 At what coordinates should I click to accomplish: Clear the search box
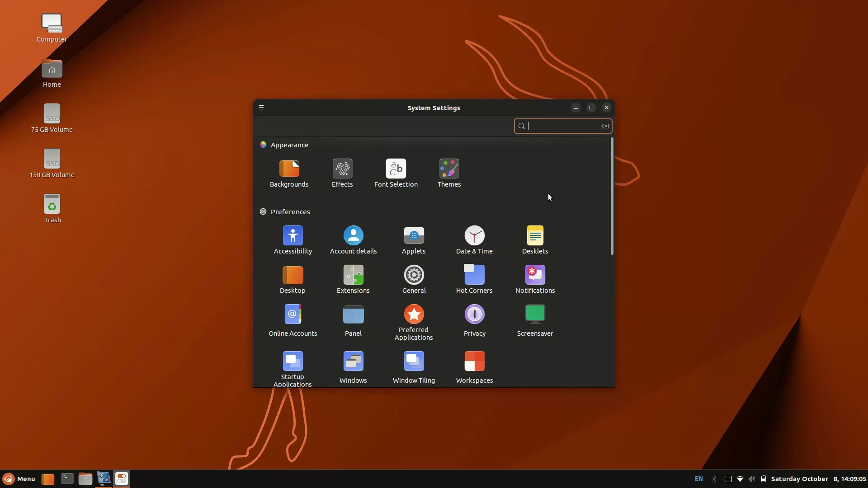tap(605, 126)
